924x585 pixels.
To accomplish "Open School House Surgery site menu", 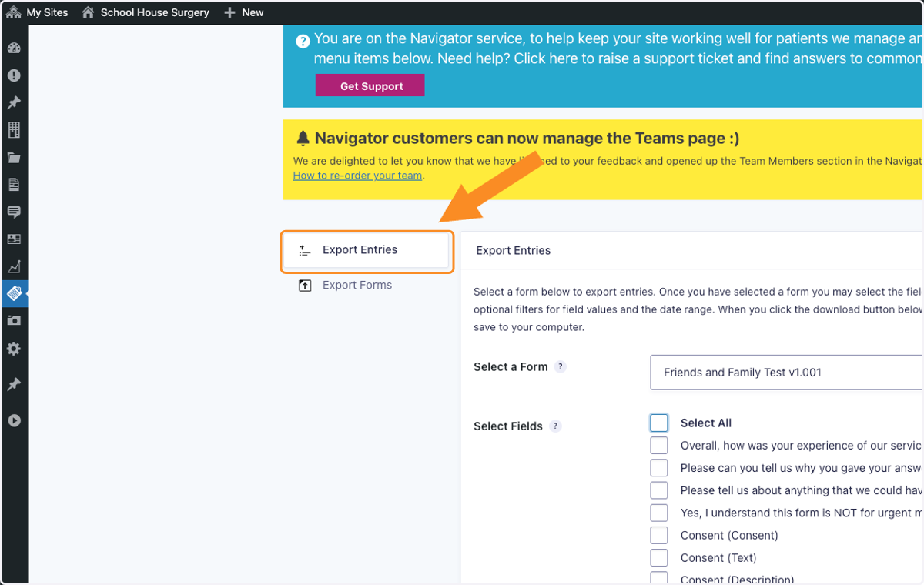I will tap(146, 12).
